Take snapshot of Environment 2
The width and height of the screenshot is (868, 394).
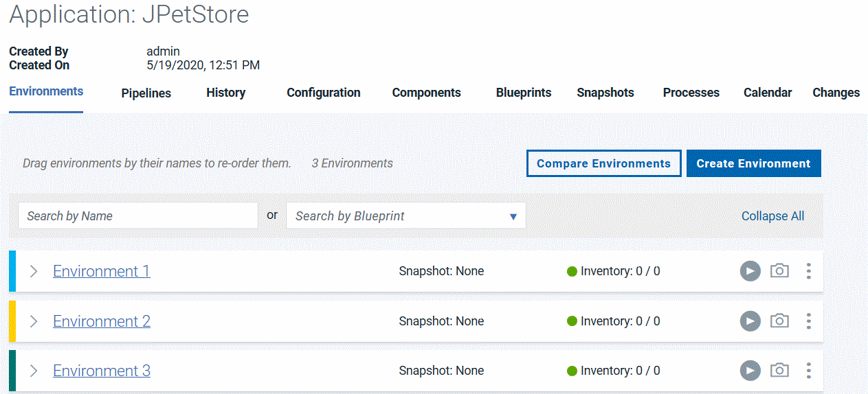click(779, 321)
